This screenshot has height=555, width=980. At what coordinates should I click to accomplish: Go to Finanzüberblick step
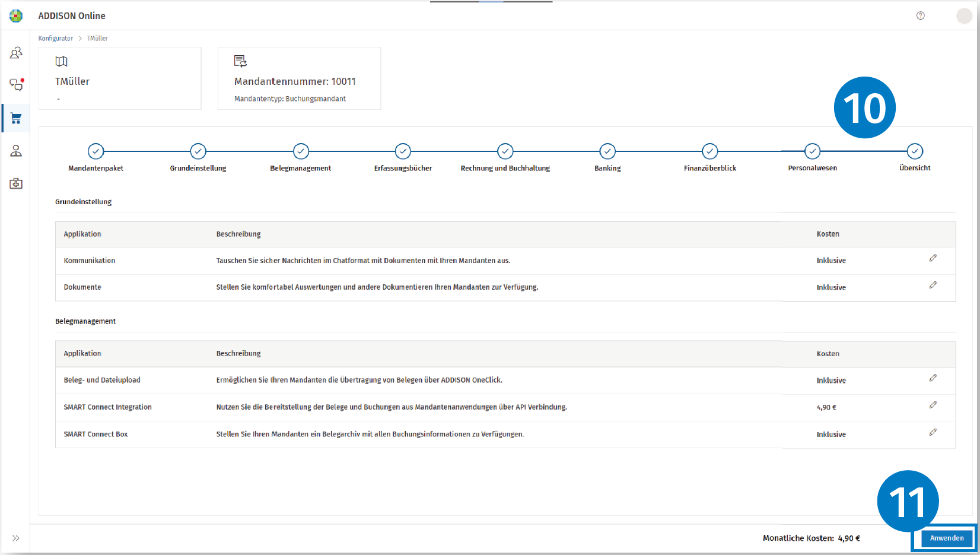tap(710, 151)
